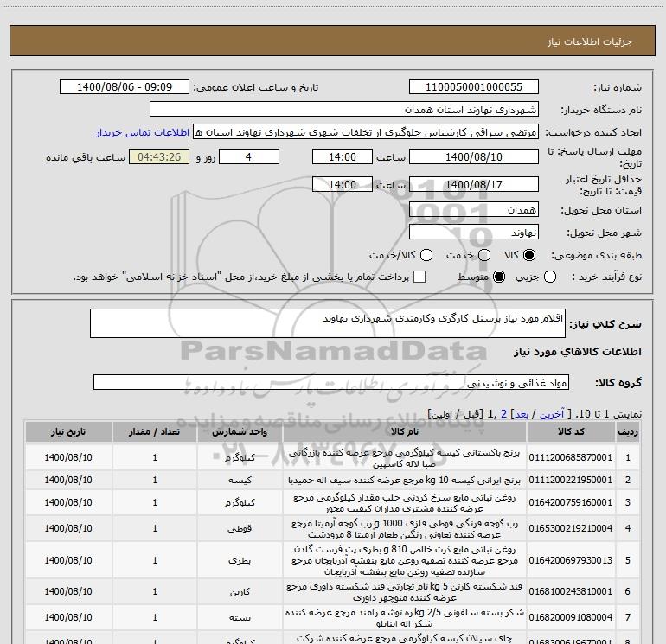Screen dimensions: 666x644
Task: Click the کد کالا column header
Action: coord(571,431)
